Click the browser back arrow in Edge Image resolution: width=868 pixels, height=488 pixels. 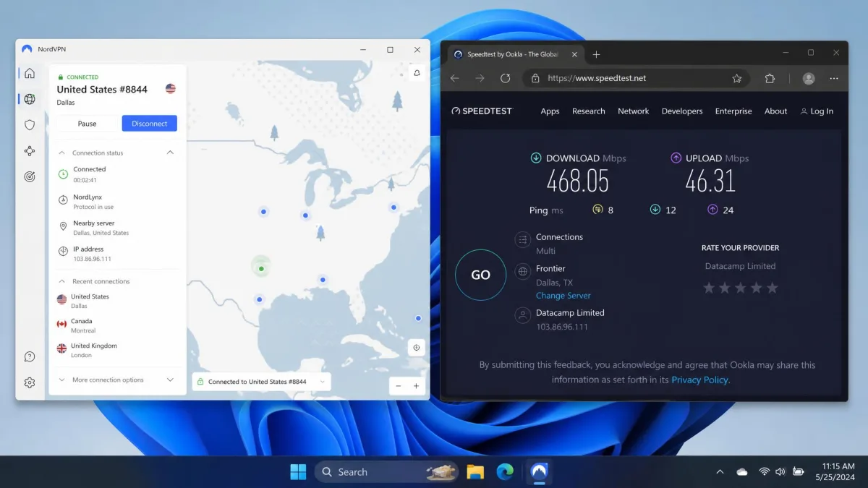tap(455, 78)
